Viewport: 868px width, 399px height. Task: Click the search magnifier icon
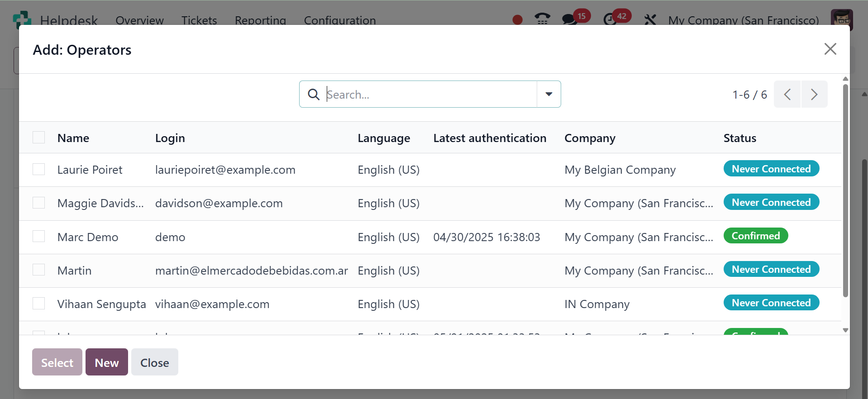point(314,94)
